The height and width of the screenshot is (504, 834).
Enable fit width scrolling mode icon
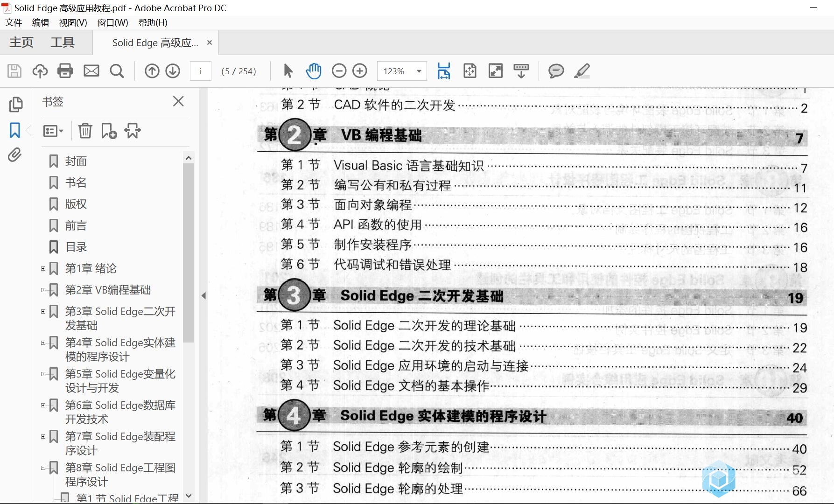[444, 71]
